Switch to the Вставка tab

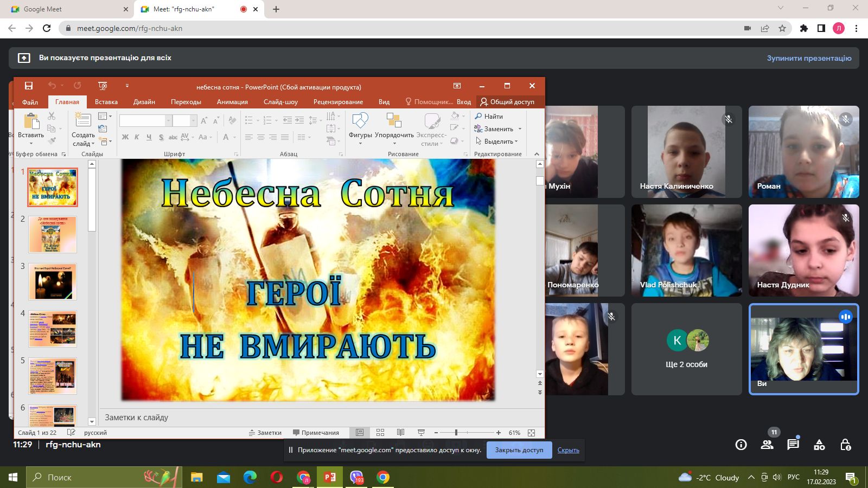click(106, 102)
